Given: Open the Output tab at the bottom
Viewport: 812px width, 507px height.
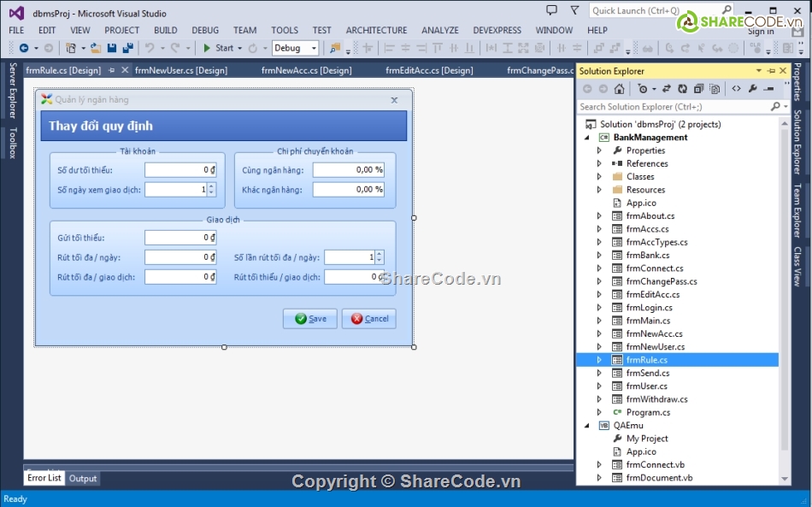Looking at the screenshot, I should tap(83, 479).
